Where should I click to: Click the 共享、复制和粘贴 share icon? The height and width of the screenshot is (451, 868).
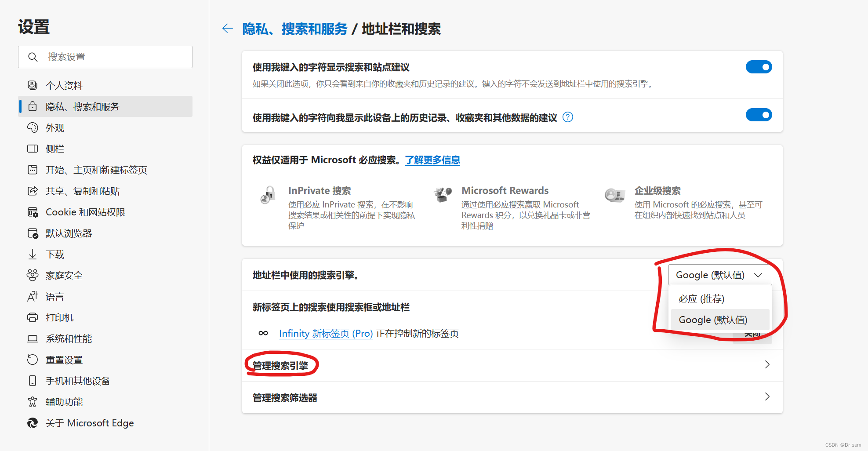[x=33, y=191]
